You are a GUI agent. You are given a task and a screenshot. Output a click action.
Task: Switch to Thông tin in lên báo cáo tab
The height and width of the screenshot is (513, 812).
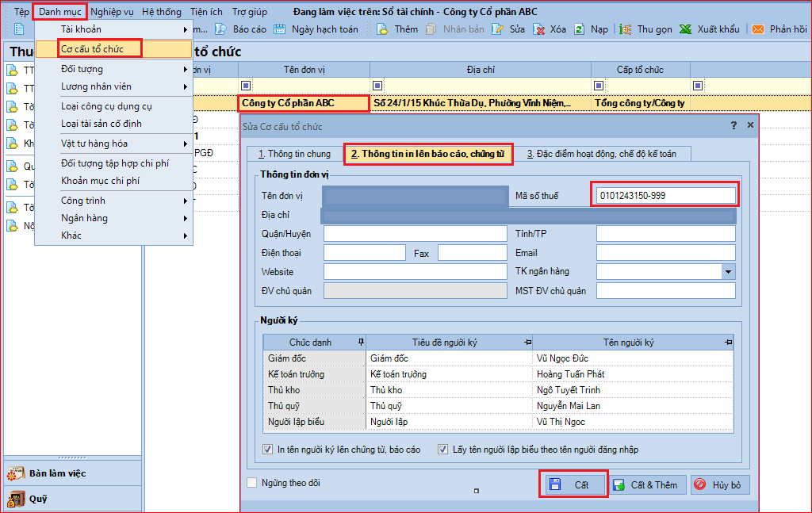[428, 154]
